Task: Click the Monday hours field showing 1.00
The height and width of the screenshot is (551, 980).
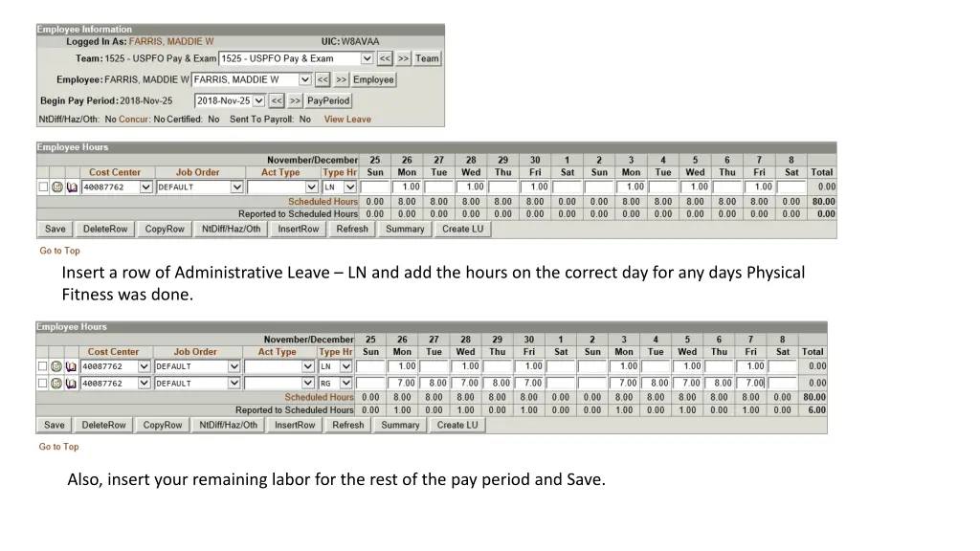Action: [x=407, y=187]
